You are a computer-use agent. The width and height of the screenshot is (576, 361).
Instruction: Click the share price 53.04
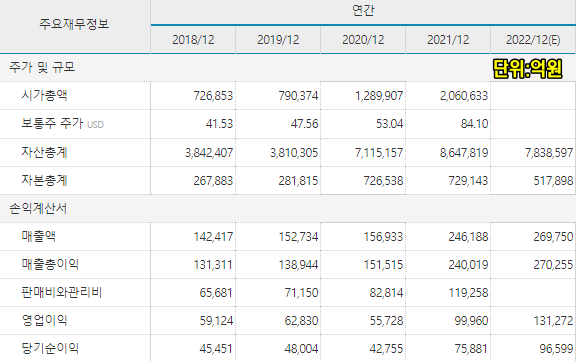point(389,124)
